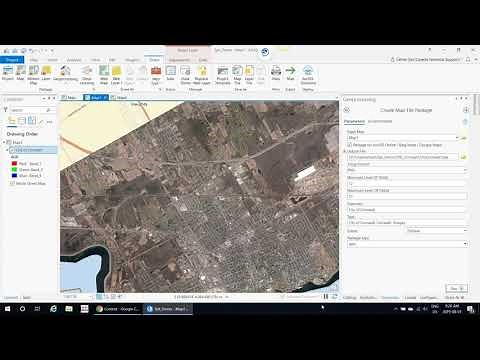Open the Project ribbon tab
Image resolution: width=480 pixels, height=360 pixels.
point(12,60)
